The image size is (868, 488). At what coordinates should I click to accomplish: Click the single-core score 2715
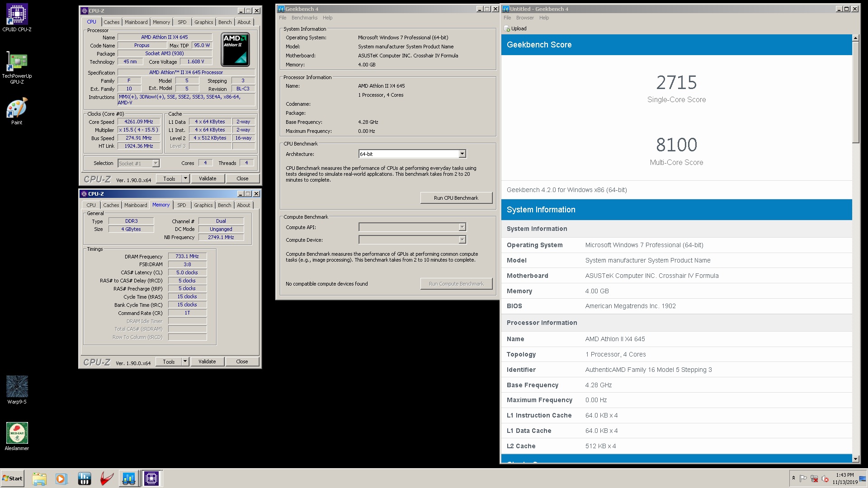coord(676,83)
